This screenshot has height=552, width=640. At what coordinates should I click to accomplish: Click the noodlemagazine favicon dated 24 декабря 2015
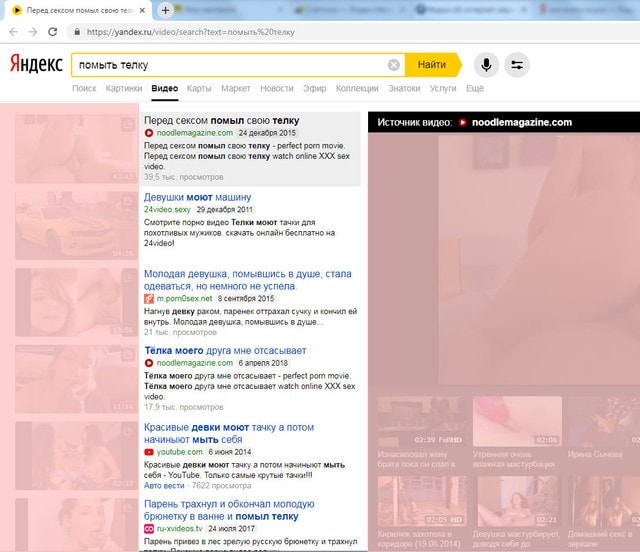(x=149, y=133)
